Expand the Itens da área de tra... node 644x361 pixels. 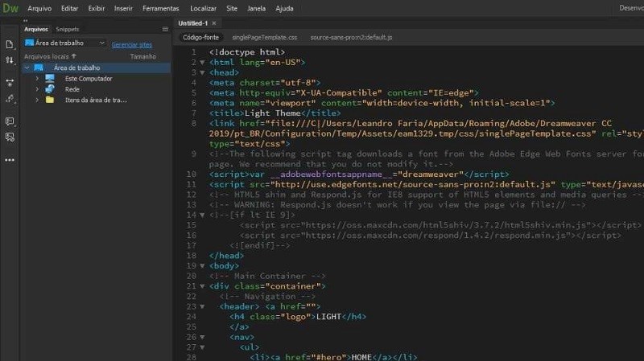pos(37,100)
